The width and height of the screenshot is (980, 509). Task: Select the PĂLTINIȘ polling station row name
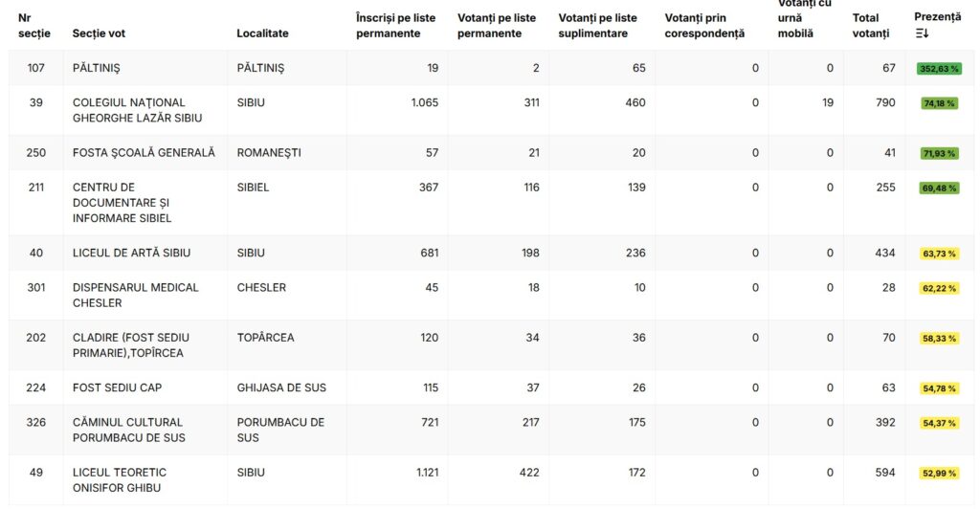pyautogui.click(x=97, y=68)
